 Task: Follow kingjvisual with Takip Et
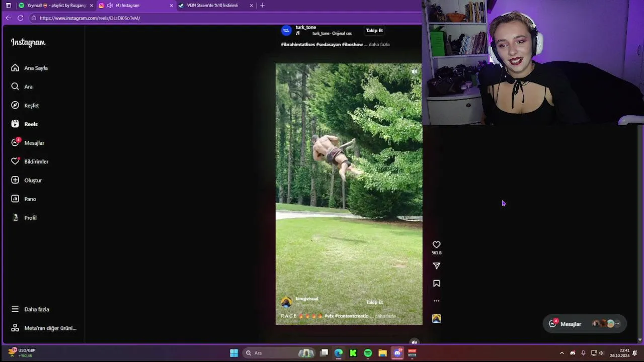coord(374,302)
